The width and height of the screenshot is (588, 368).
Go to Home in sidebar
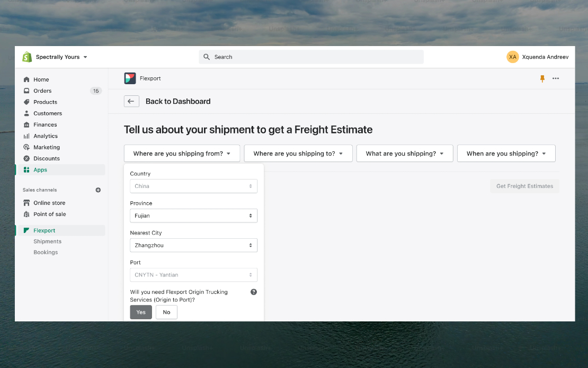click(x=41, y=79)
